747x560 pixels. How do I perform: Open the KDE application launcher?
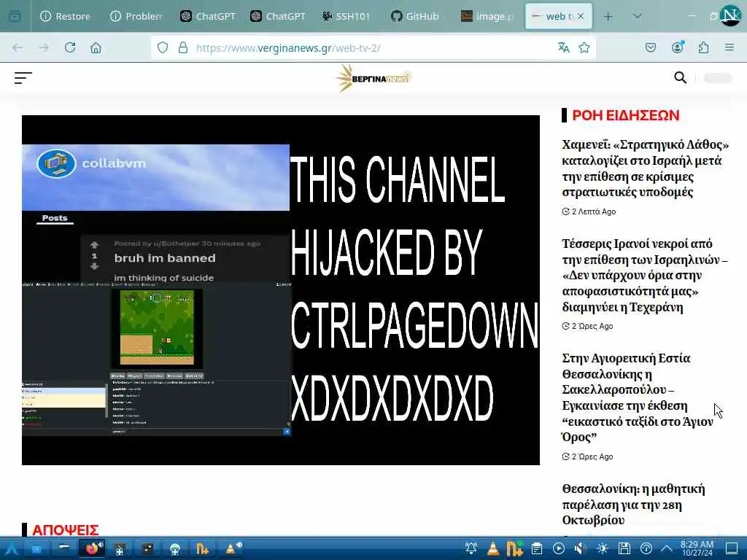click(12, 548)
